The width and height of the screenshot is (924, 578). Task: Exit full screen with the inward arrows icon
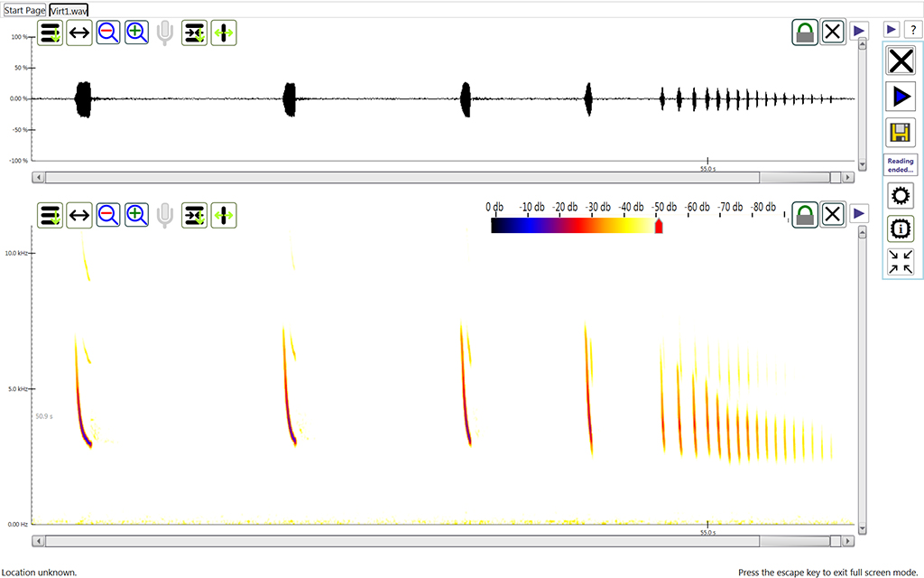pos(900,262)
